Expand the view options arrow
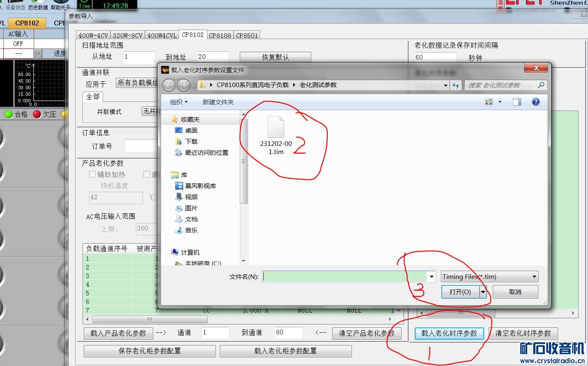588x366 pixels. pos(500,102)
